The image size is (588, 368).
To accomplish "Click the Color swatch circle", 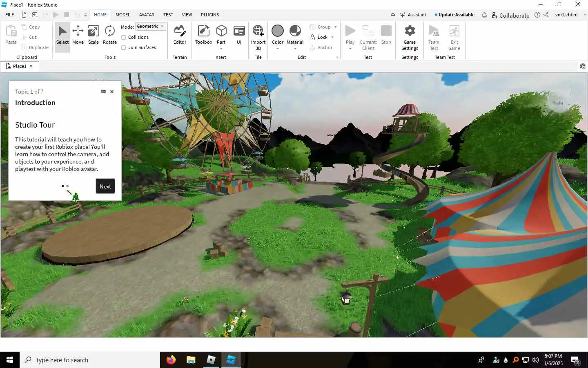I will (x=278, y=31).
